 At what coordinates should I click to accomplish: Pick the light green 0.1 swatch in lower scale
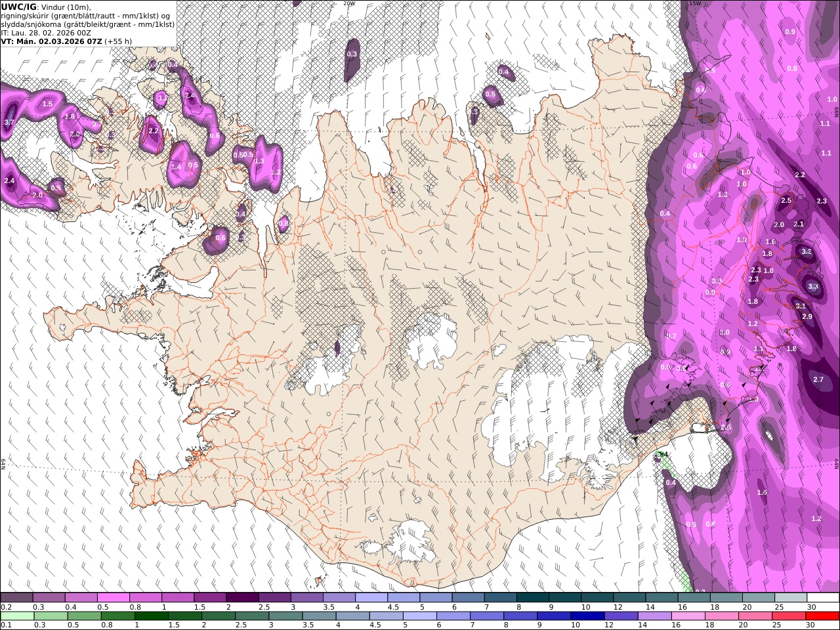click(x=17, y=616)
